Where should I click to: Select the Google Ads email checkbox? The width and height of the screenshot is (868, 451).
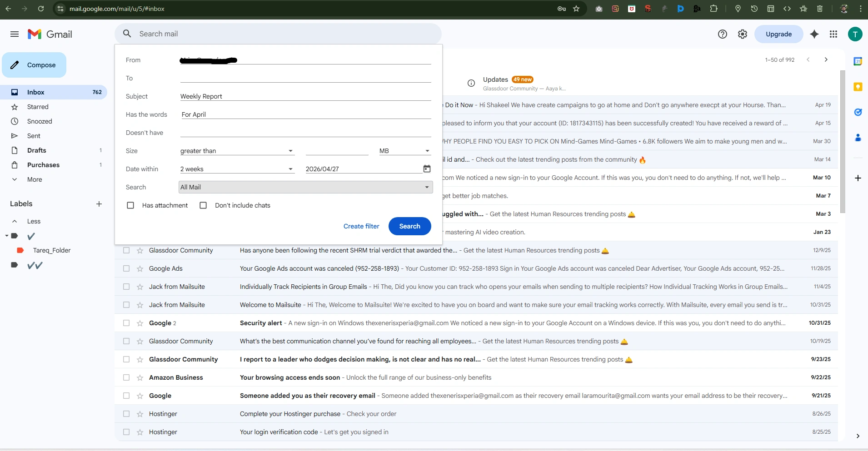tap(126, 268)
